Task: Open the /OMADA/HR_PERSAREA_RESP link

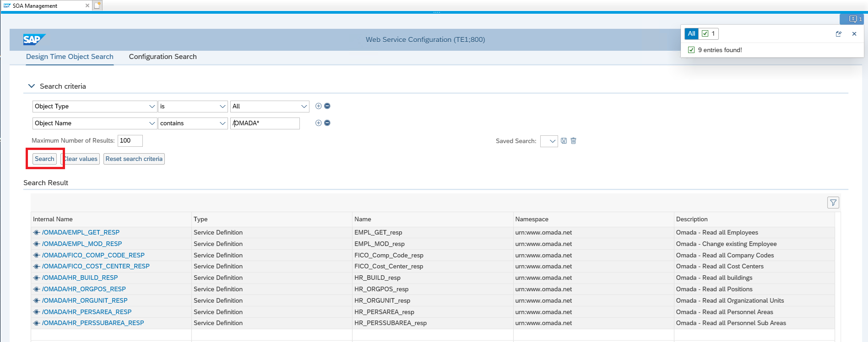Action: (x=87, y=312)
